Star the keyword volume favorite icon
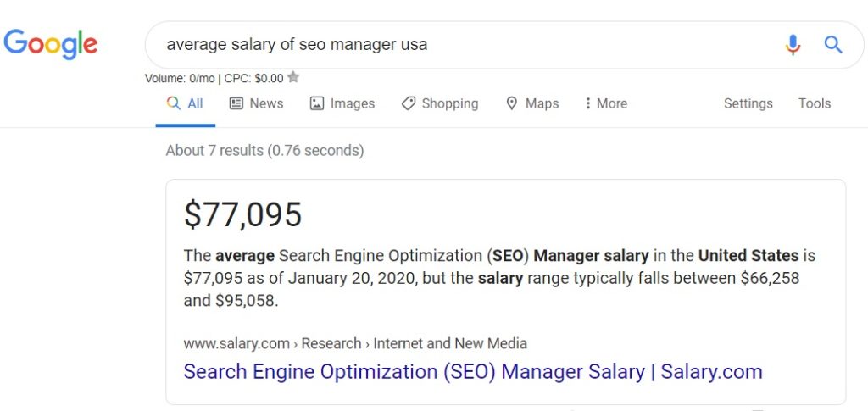868x411 pixels. click(293, 77)
